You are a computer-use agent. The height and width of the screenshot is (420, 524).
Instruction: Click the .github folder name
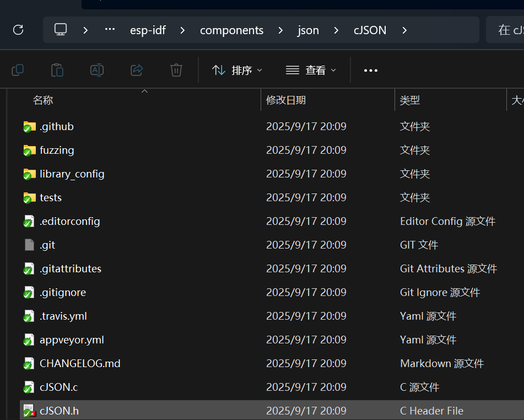(57, 127)
